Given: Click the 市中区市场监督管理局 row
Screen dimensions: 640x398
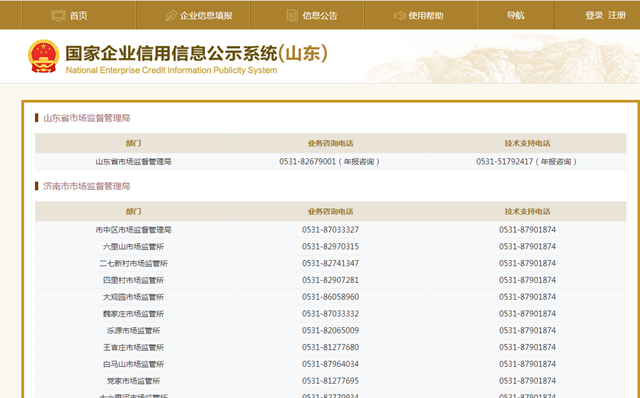Looking at the screenshot, I should [x=331, y=230].
